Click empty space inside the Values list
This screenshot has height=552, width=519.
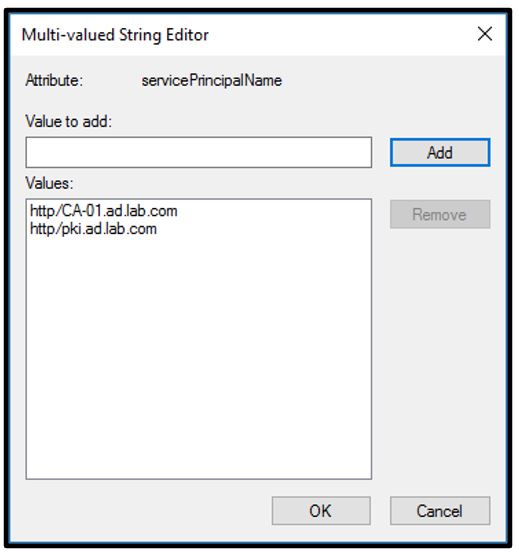199,352
